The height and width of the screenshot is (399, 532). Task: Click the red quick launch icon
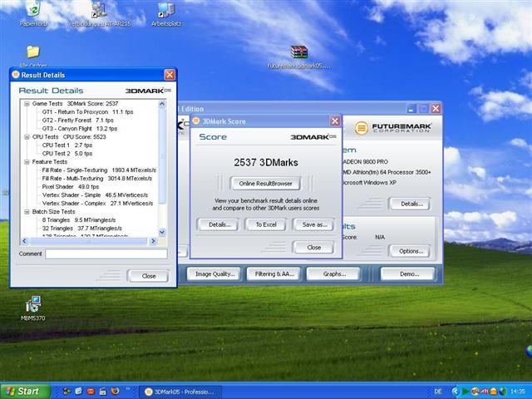(91, 392)
